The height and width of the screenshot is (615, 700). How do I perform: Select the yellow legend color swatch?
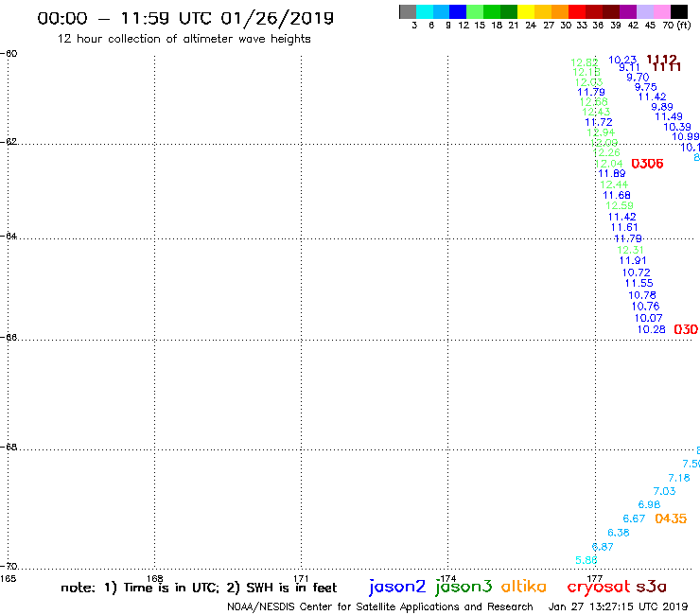click(x=526, y=11)
